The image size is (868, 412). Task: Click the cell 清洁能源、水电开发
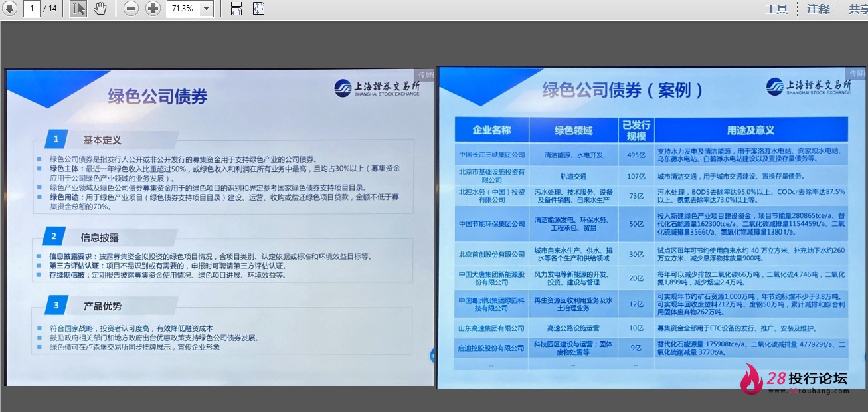573,155
